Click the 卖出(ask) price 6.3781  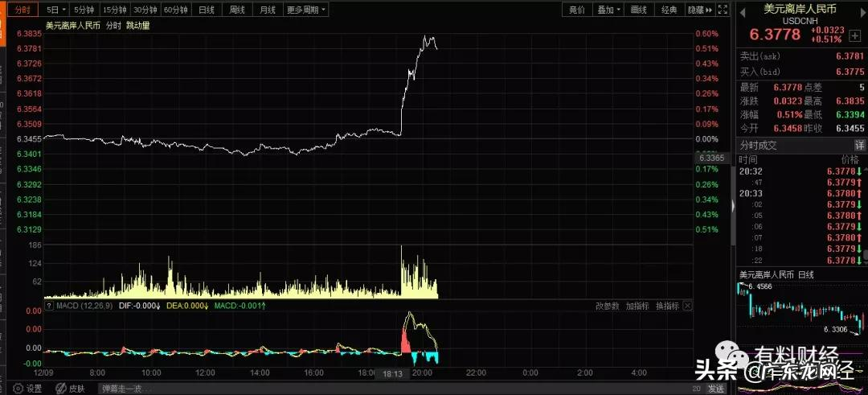point(850,56)
